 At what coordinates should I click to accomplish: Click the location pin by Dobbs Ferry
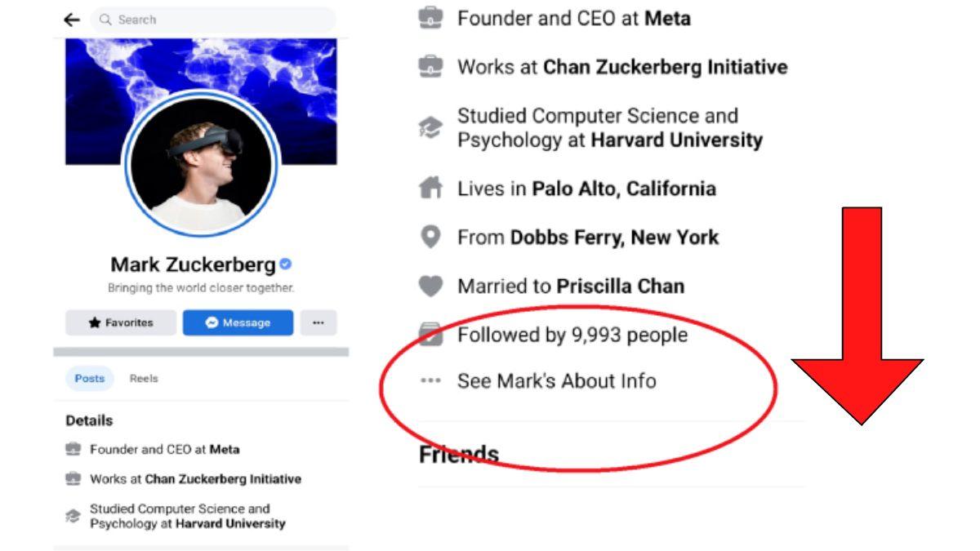point(430,238)
